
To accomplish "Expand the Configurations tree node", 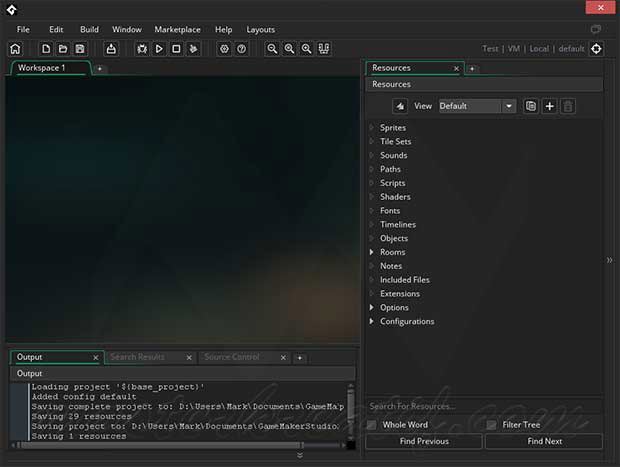I will click(371, 321).
